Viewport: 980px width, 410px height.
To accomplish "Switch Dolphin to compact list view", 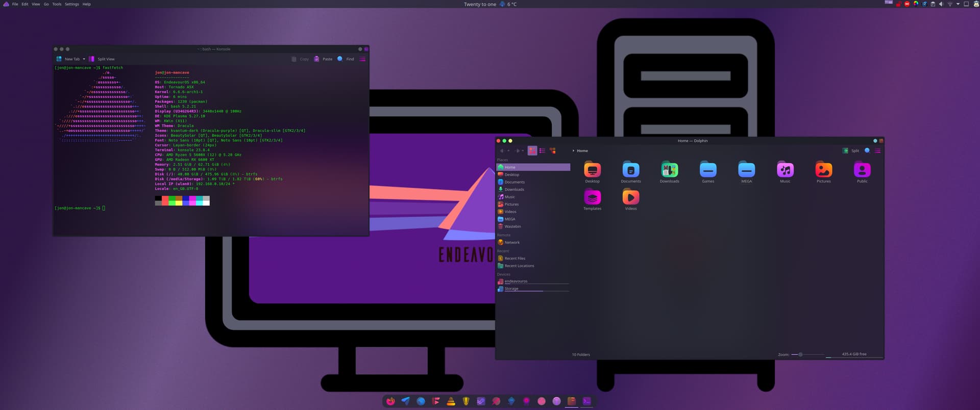I will point(543,150).
